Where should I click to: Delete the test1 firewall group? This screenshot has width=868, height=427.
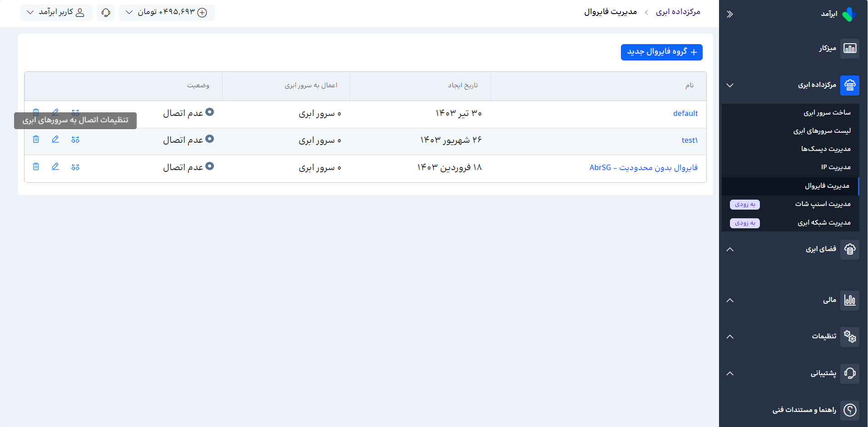[x=36, y=139]
